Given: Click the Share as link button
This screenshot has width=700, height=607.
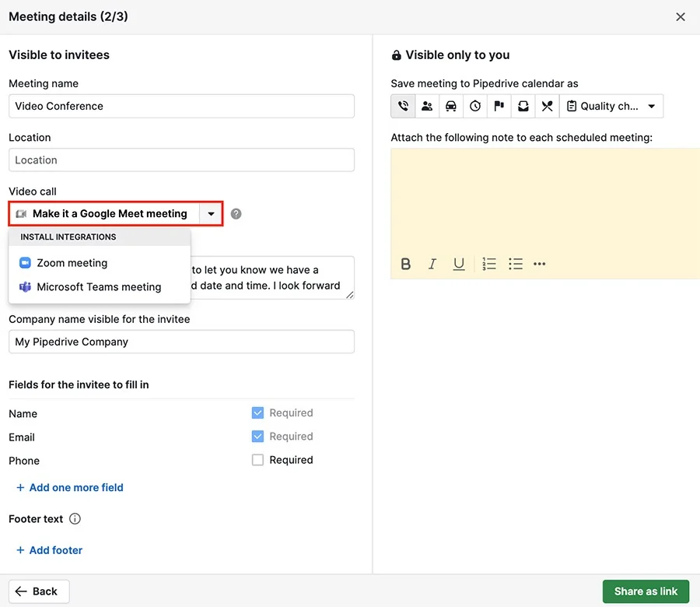Looking at the screenshot, I should tap(646, 591).
